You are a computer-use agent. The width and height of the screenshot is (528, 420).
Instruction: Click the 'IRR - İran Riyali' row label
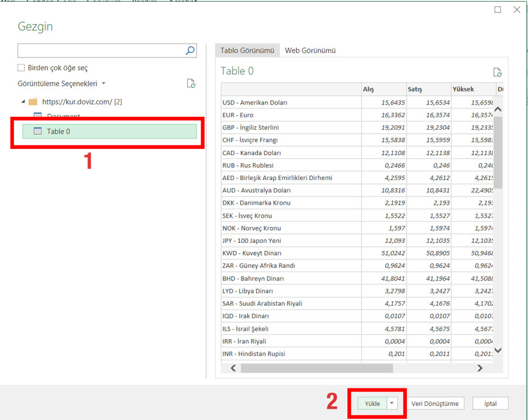pos(244,341)
